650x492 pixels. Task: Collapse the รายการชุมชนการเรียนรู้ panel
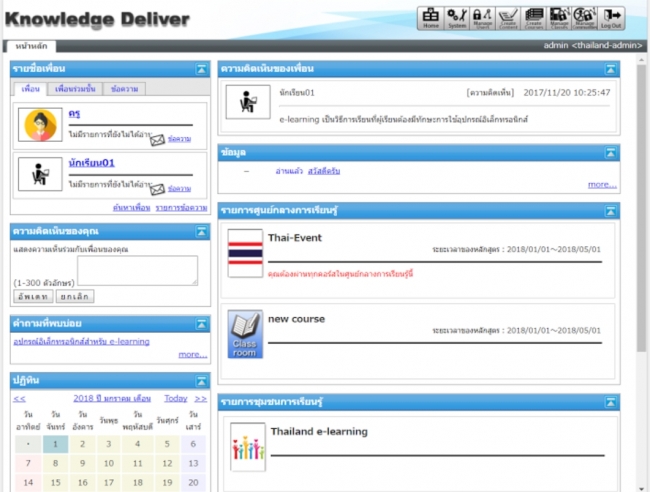(x=611, y=402)
